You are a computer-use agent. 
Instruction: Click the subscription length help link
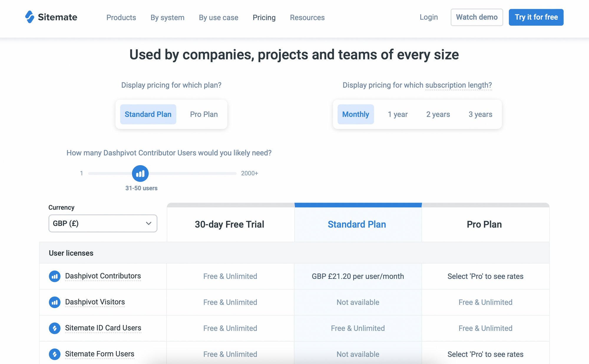point(459,85)
